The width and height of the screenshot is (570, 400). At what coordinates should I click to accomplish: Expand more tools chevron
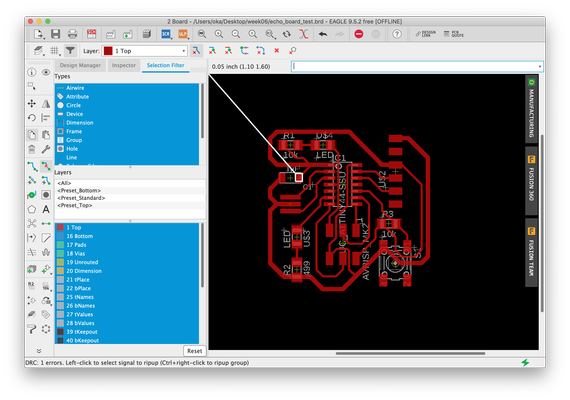39,351
